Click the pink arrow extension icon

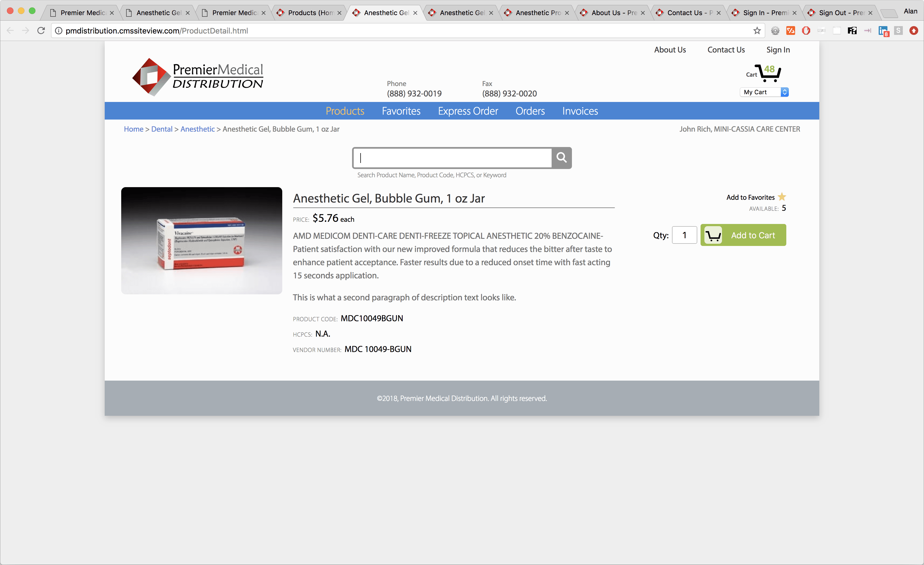(x=867, y=31)
